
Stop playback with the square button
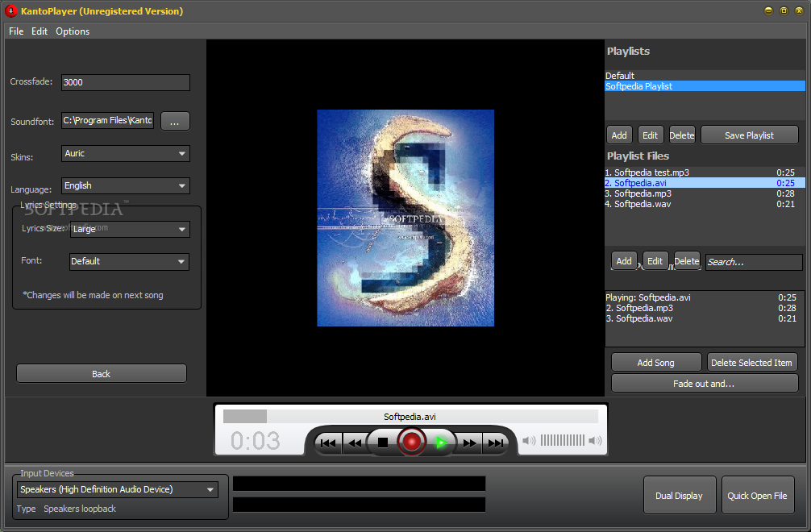click(383, 443)
